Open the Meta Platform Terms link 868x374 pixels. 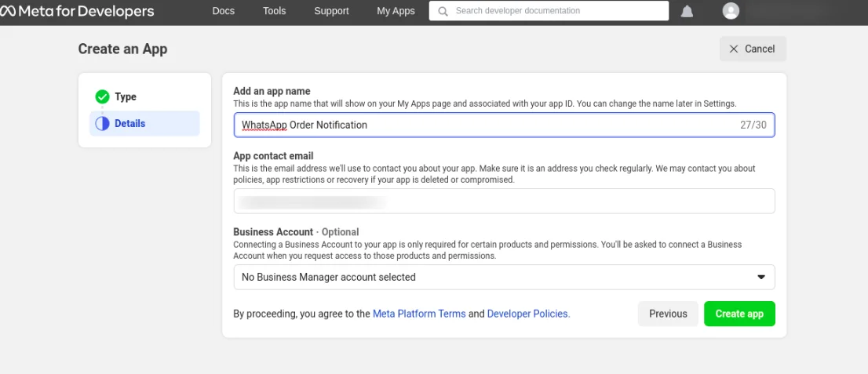point(419,314)
